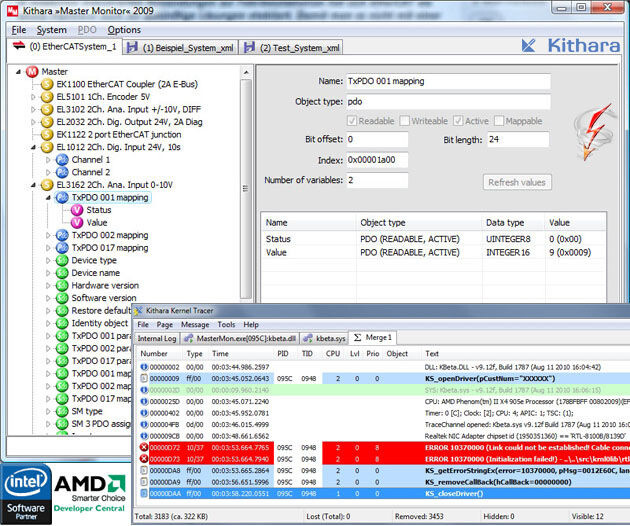Open the System menu

pos(51,30)
